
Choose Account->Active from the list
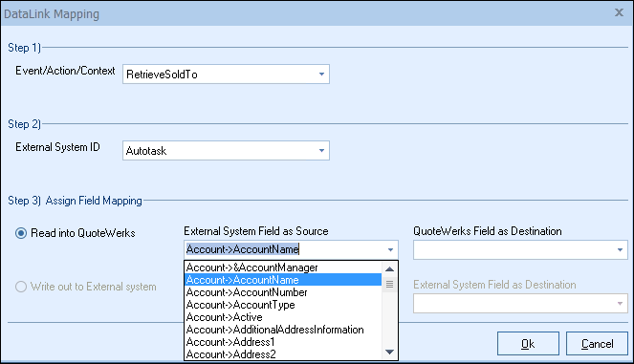(283, 317)
